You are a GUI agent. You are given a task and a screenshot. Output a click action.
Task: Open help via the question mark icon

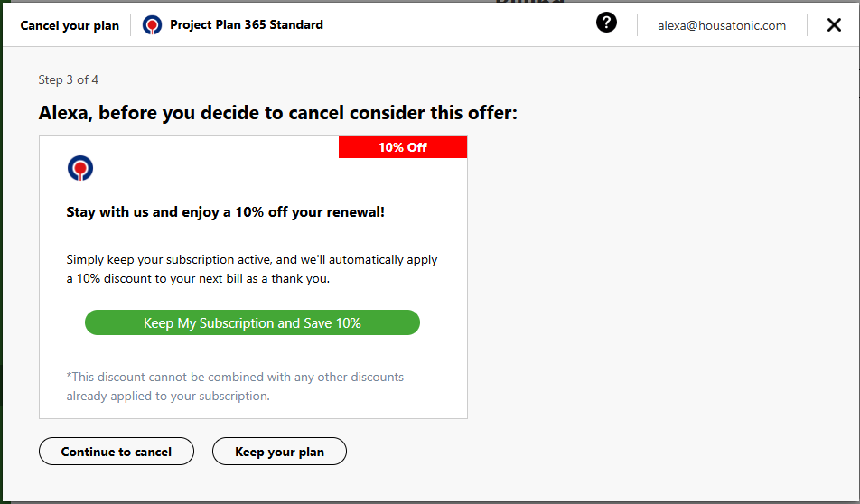tap(606, 23)
